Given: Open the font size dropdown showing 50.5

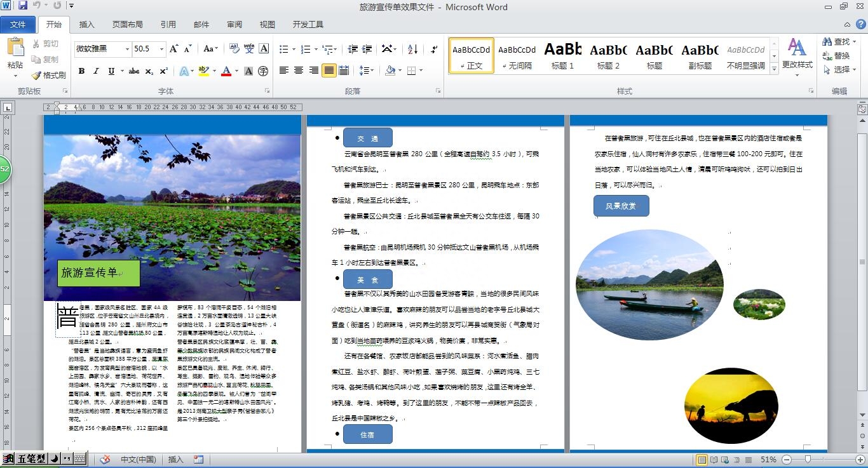Looking at the screenshot, I should point(161,49).
